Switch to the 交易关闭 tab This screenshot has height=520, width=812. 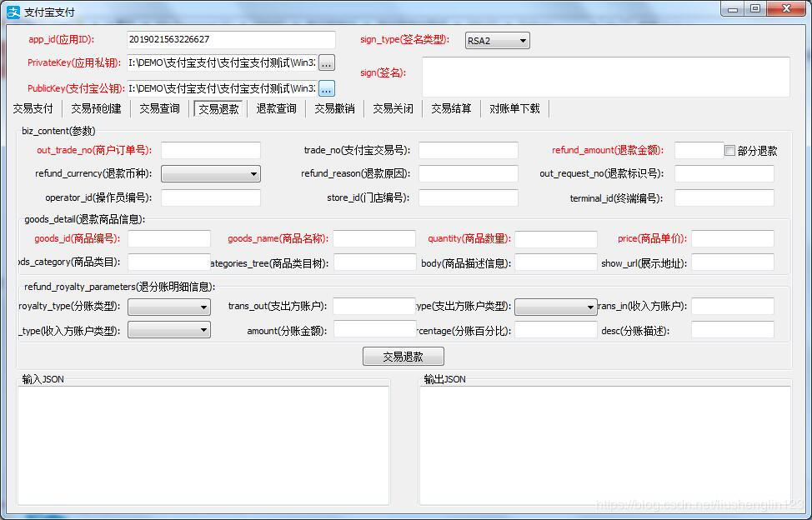(393, 108)
